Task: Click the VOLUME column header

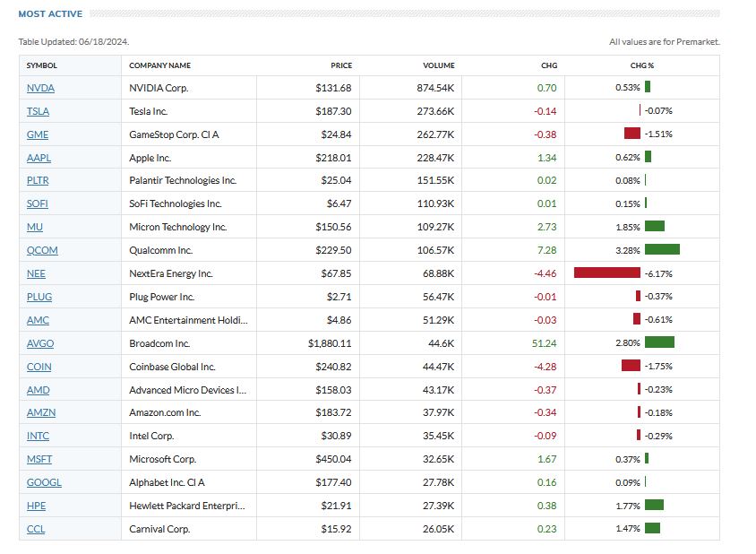Action: tap(439, 65)
